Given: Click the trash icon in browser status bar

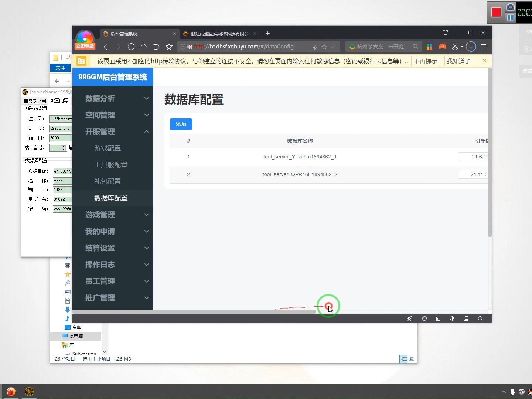Looking at the screenshot, I should [438, 318].
